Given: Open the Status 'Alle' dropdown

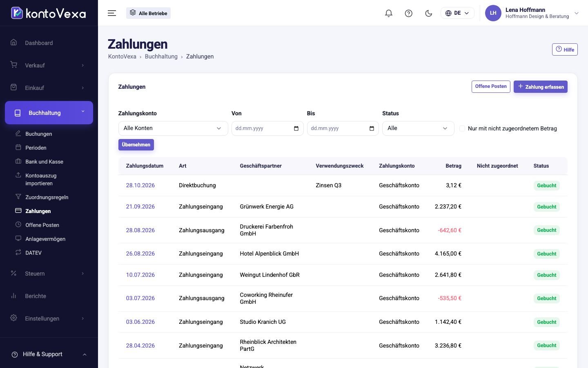Looking at the screenshot, I should (x=418, y=128).
